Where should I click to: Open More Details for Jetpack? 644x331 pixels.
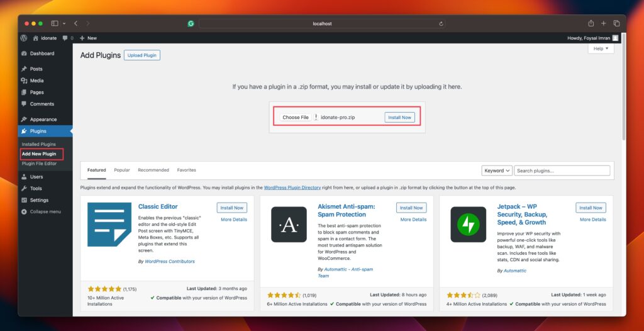[x=593, y=220]
